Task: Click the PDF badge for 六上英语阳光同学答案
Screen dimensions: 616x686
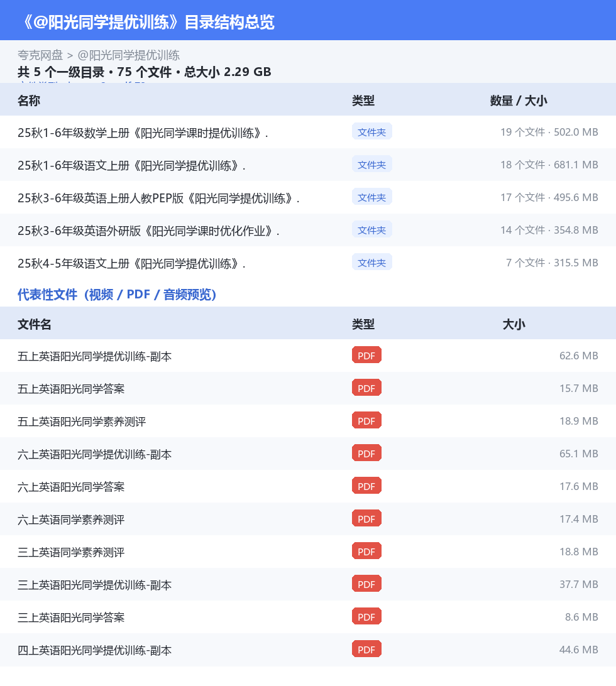Action: click(366, 486)
